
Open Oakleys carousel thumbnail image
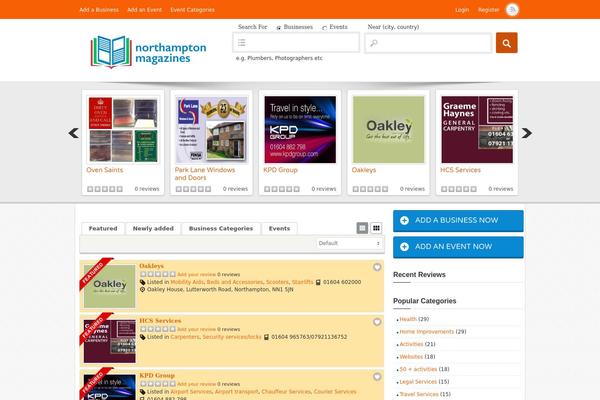click(x=388, y=129)
